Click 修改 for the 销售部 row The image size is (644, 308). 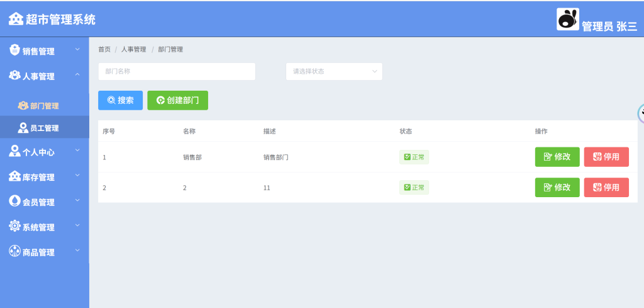click(557, 157)
